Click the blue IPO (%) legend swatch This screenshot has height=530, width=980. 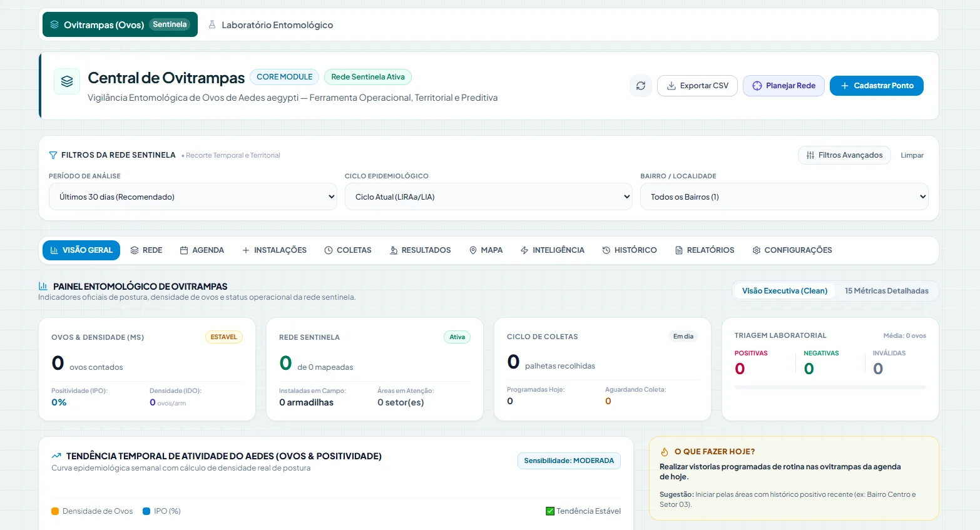146,511
